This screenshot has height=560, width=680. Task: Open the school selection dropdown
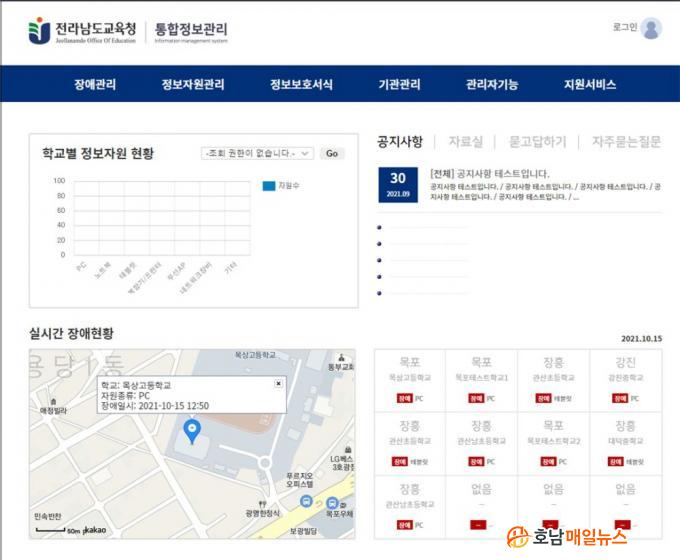click(x=257, y=154)
